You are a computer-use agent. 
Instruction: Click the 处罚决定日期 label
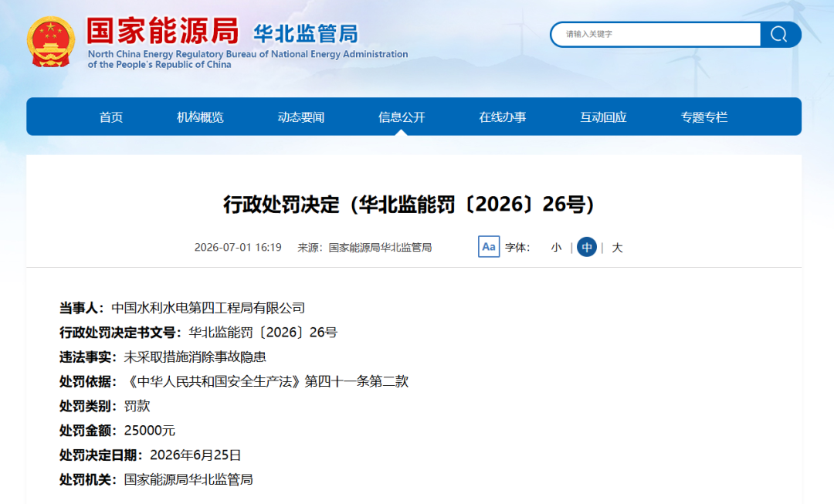pyautogui.click(x=101, y=455)
